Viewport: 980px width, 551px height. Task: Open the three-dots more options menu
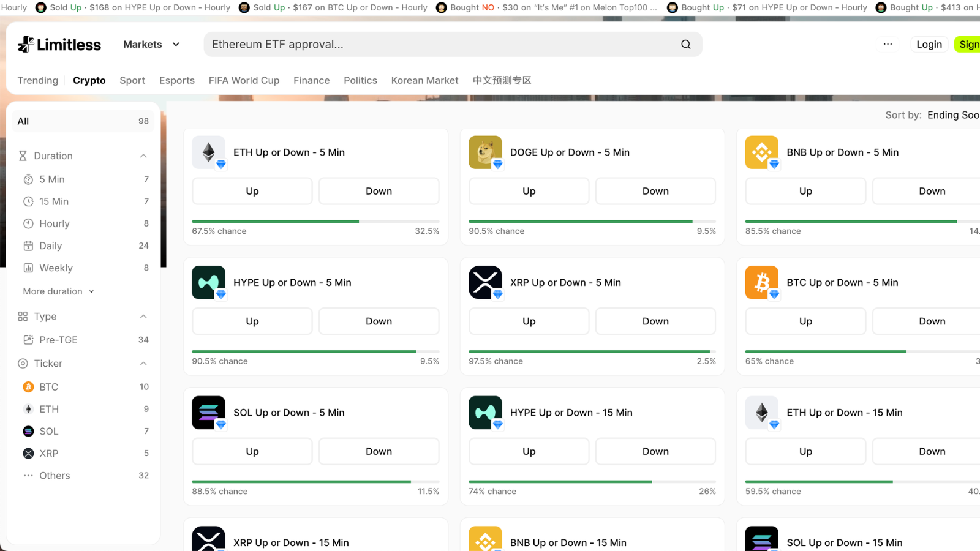[888, 44]
